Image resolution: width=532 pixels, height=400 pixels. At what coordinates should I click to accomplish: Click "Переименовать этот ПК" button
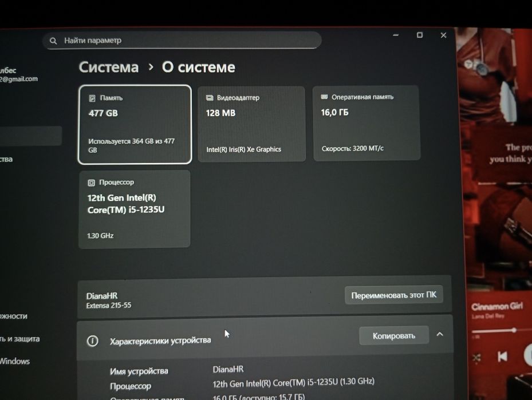393,295
